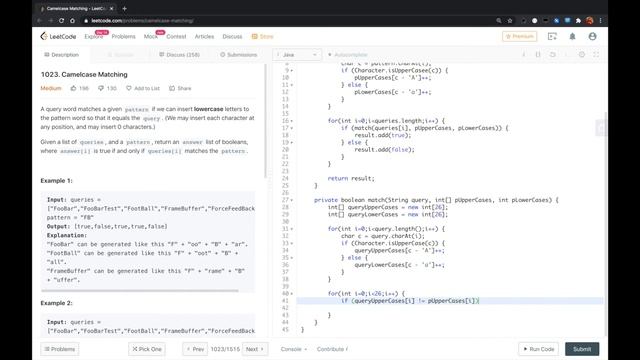
Task: Bookmark this page with star icon
Action: tap(510, 20)
